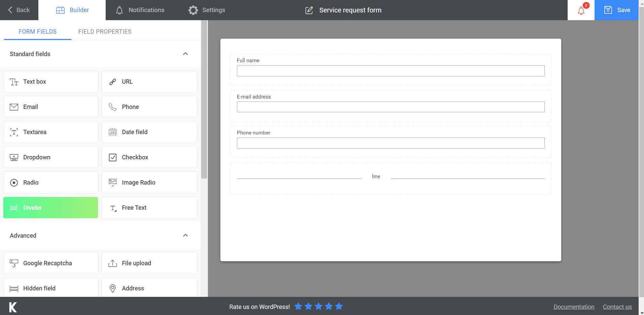Add a Phone field to the form
Viewport: 644px width, 315px height.
pyautogui.click(x=149, y=107)
